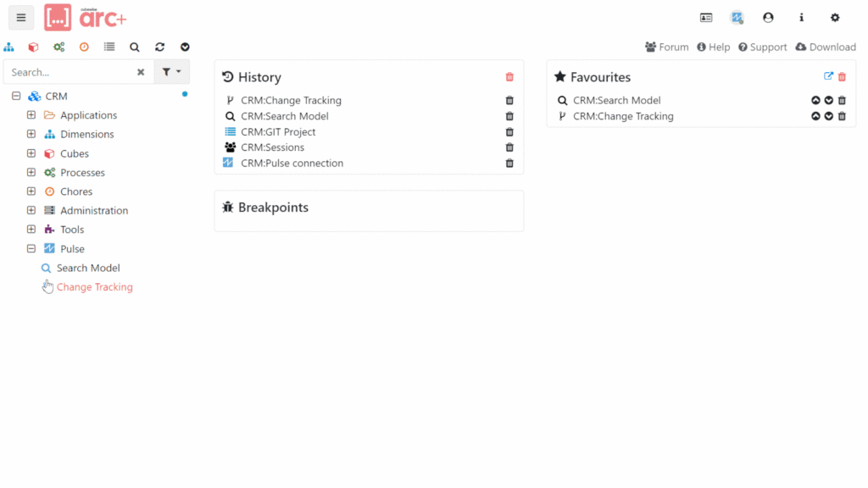Screen dimensions: 868x488
Task: Toggle the hamburger sidebar menu button
Action: [21, 17]
